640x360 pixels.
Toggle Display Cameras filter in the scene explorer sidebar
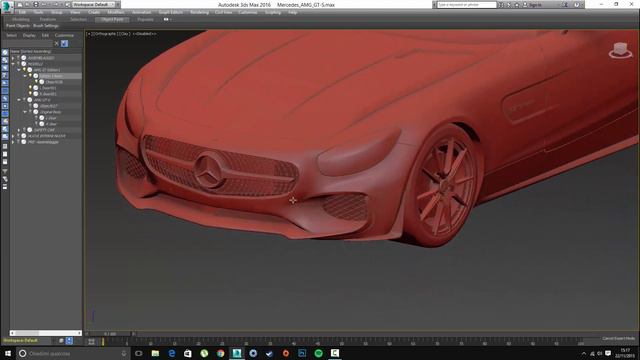click(x=5, y=76)
